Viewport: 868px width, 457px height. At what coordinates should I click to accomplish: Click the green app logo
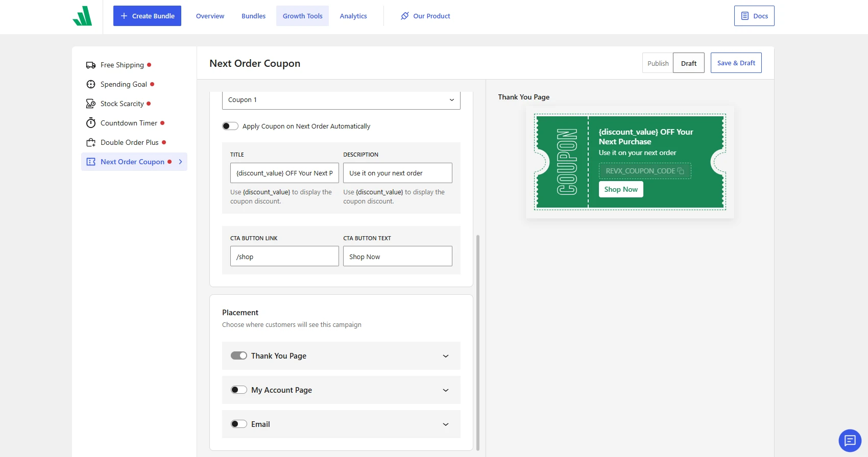point(82,16)
